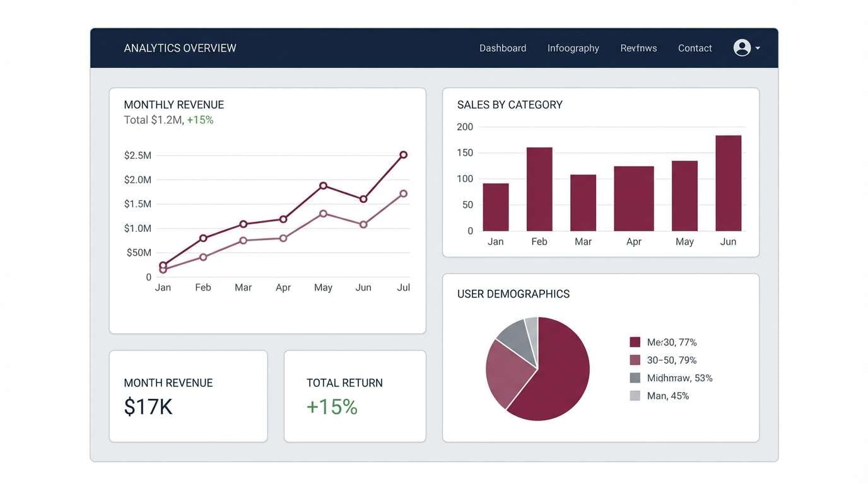Image resolution: width=868 pixels, height=484 pixels.
Task: Click the Jun bar in Sales by Category
Action: tap(728, 183)
